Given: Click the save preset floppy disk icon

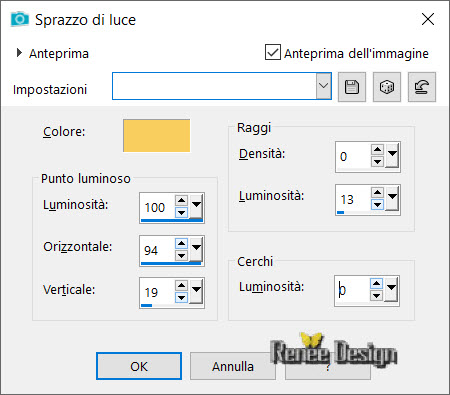Looking at the screenshot, I should pyautogui.click(x=352, y=87).
